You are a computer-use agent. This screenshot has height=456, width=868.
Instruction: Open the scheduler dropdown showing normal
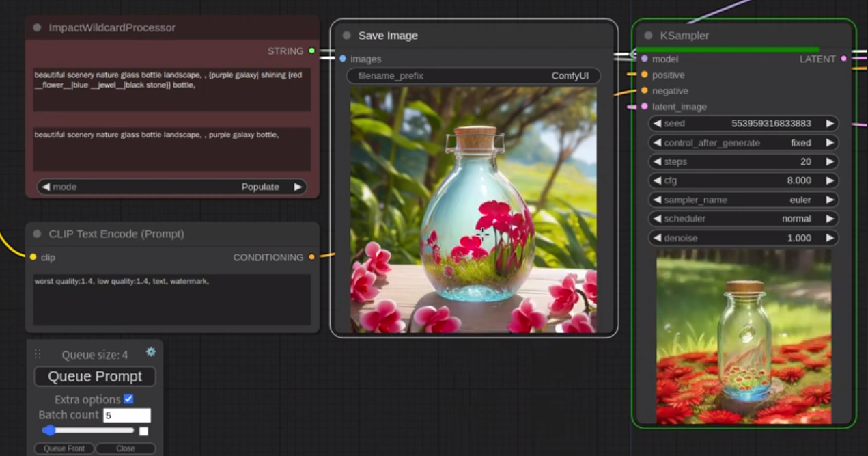743,219
